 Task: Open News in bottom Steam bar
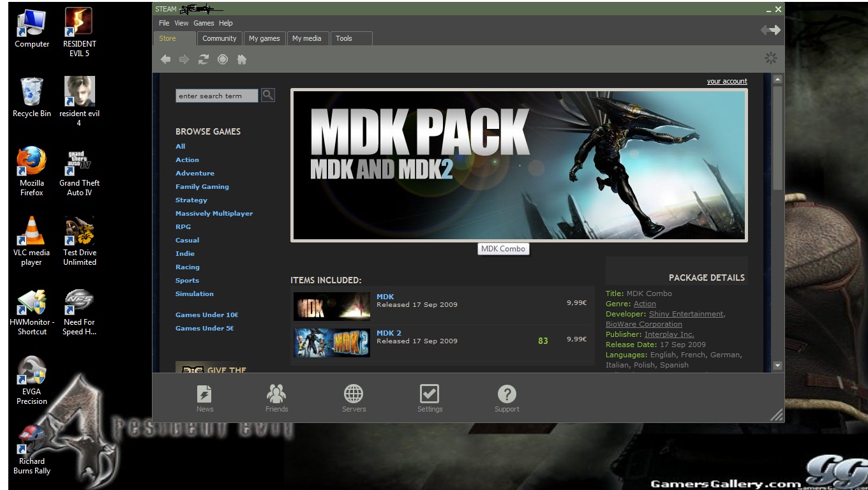205,399
